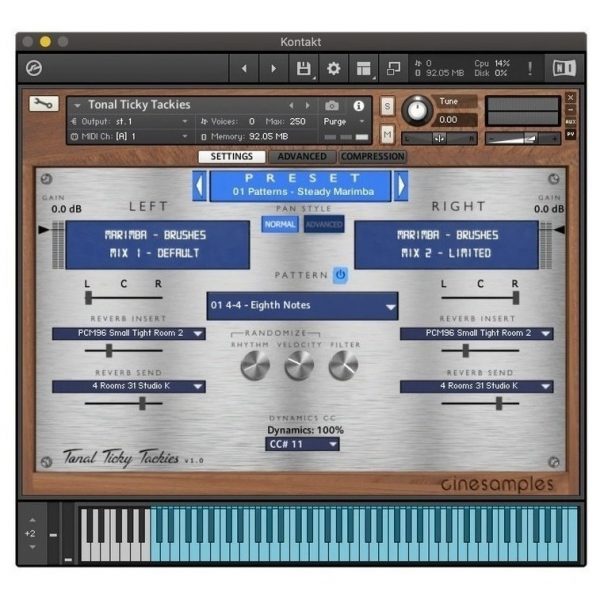Image resolution: width=600 pixels, height=600 pixels.
Task: Click the left MARIMBA - BRUSHES MIX 1 display
Action: click(158, 245)
